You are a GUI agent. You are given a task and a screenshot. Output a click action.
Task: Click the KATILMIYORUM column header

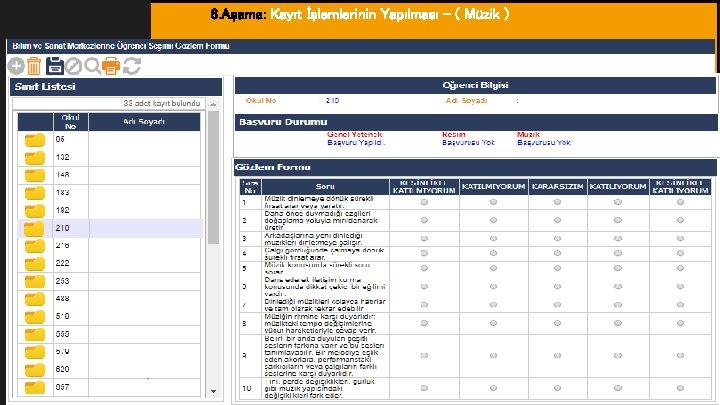tap(493, 187)
